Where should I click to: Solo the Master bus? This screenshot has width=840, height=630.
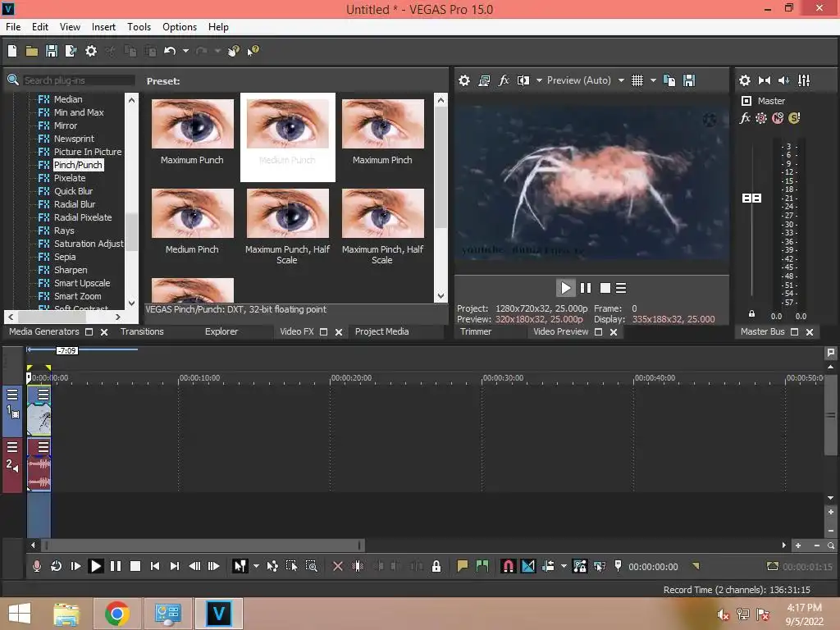[x=794, y=118]
